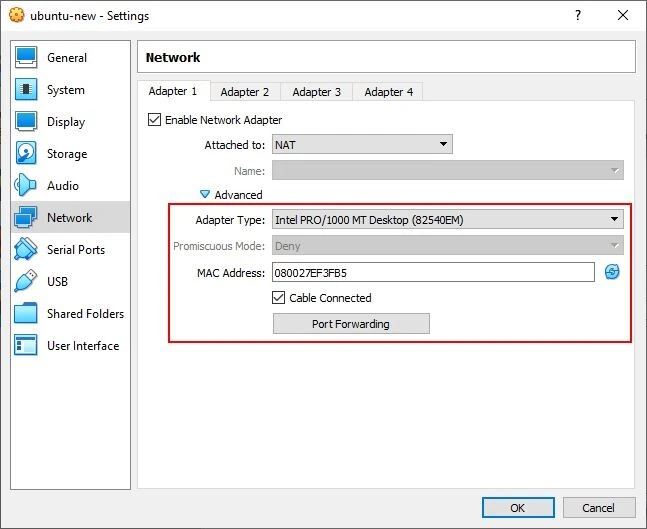
Task: Generate new MAC address with refresh icon
Action: pyautogui.click(x=612, y=272)
